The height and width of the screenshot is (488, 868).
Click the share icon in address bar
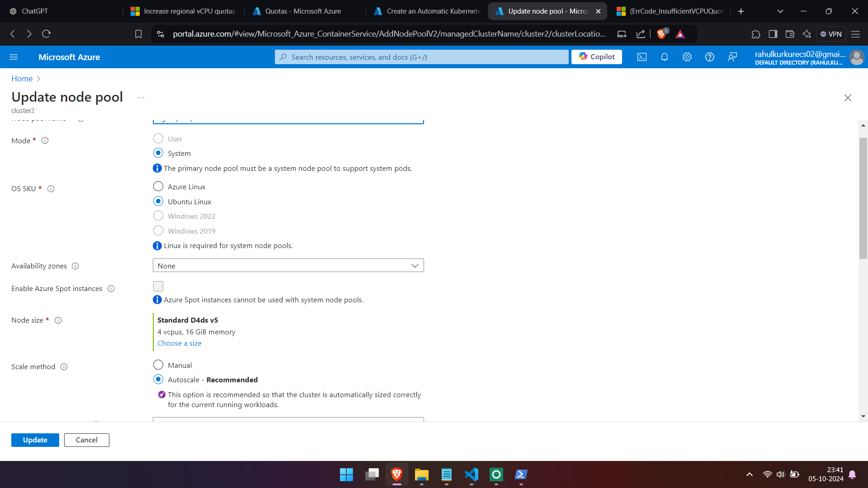(x=641, y=34)
